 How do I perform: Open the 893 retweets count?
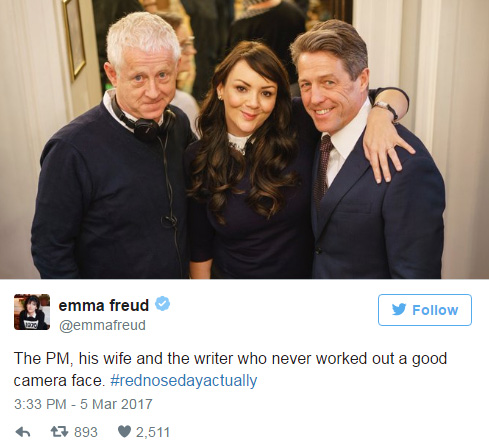point(86,432)
